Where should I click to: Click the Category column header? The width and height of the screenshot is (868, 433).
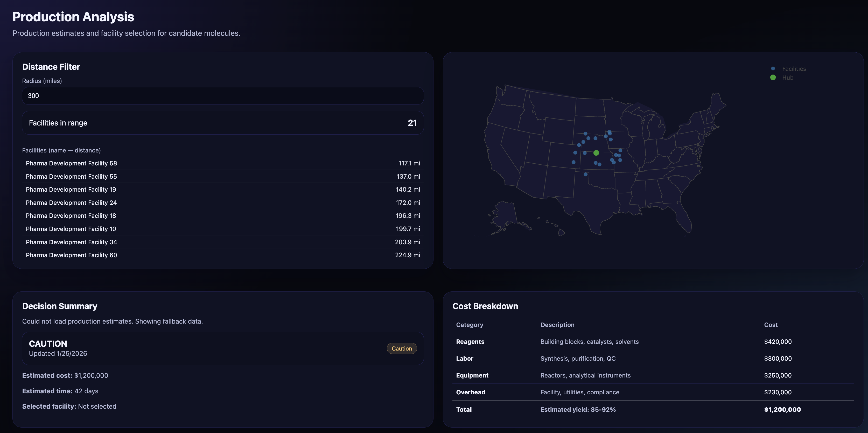469,325
